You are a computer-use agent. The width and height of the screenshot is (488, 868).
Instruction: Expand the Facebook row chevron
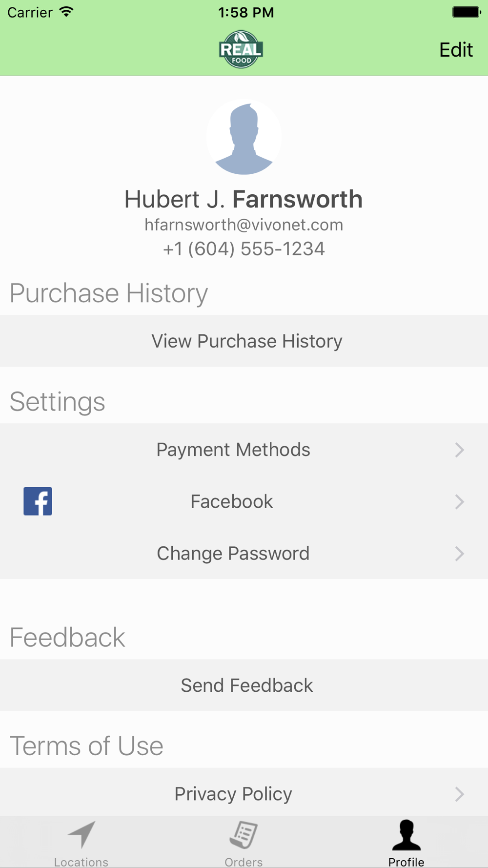click(x=459, y=501)
